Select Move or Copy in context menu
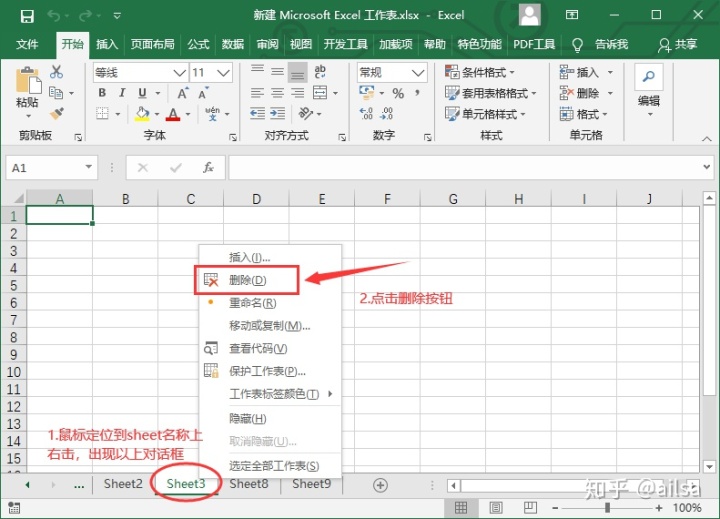This screenshot has width=720, height=519. (x=270, y=326)
